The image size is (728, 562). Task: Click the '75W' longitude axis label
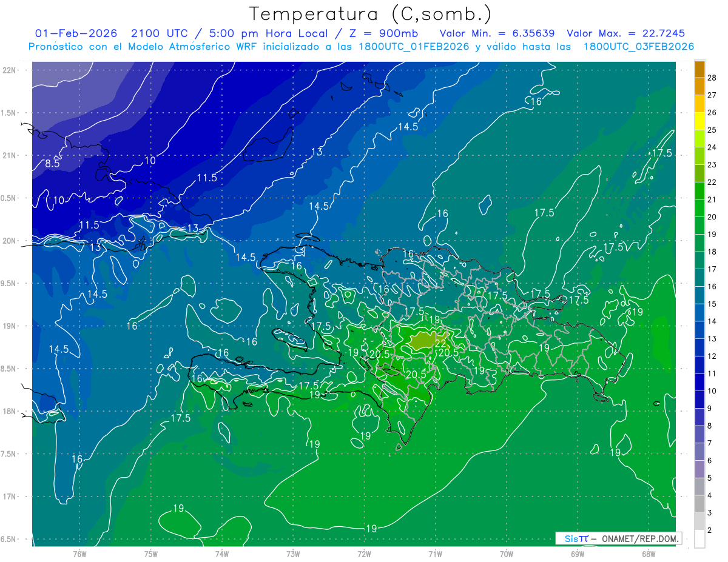tap(151, 554)
